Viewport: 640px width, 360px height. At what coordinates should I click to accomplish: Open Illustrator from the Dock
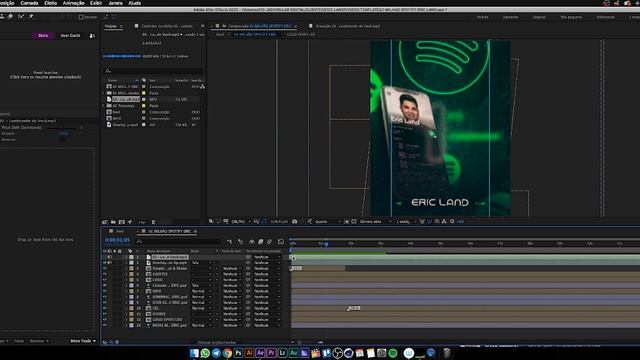249,353
